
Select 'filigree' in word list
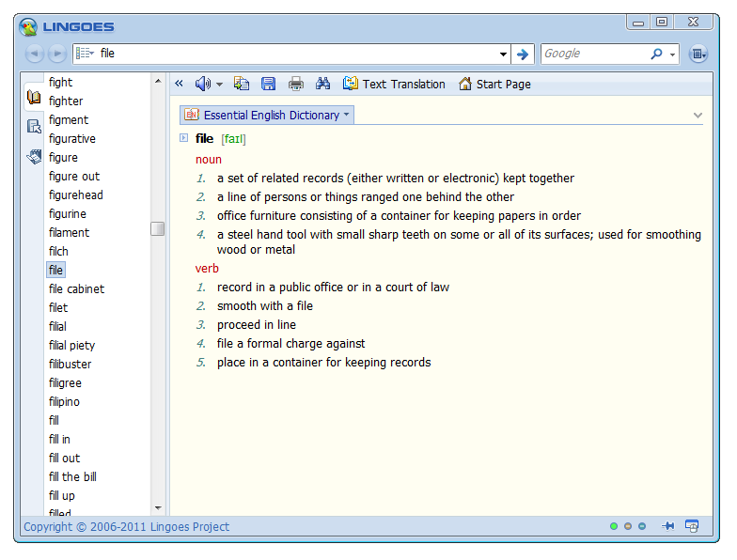[x=66, y=383]
